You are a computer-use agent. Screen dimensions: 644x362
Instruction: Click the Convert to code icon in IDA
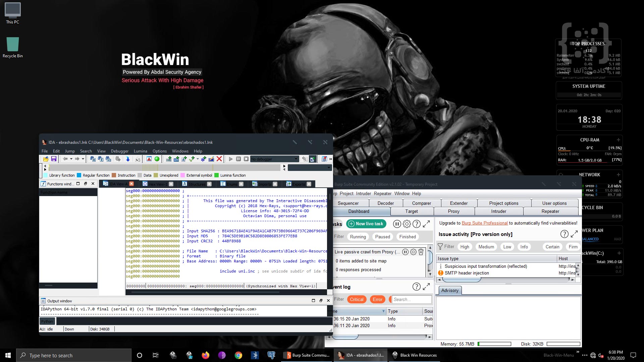(169, 159)
